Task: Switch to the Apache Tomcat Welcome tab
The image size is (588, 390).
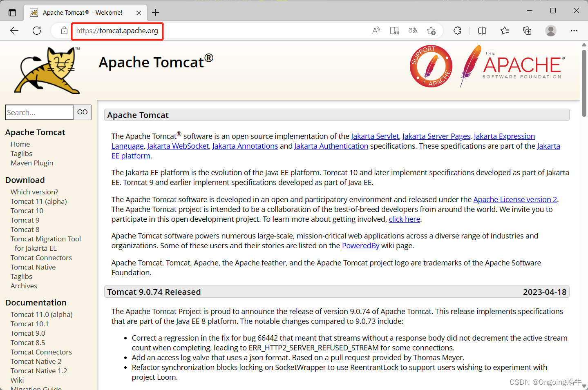Action: point(82,12)
